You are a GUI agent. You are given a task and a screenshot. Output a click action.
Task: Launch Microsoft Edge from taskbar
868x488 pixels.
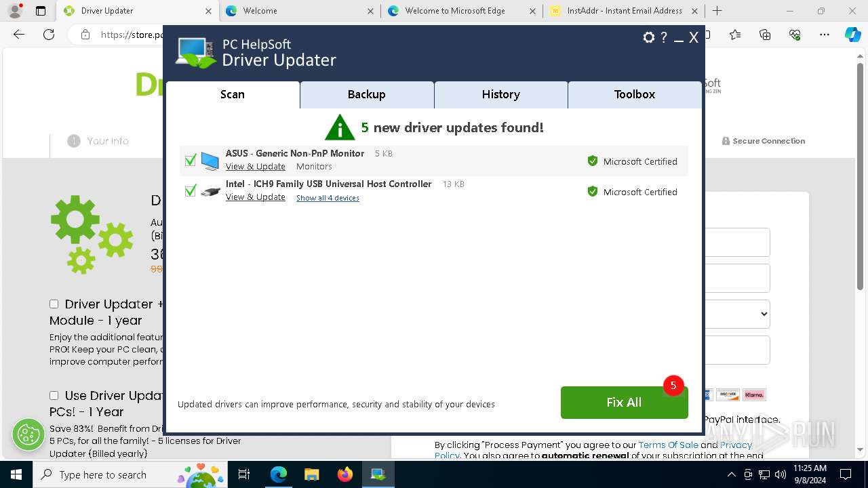pos(279,474)
